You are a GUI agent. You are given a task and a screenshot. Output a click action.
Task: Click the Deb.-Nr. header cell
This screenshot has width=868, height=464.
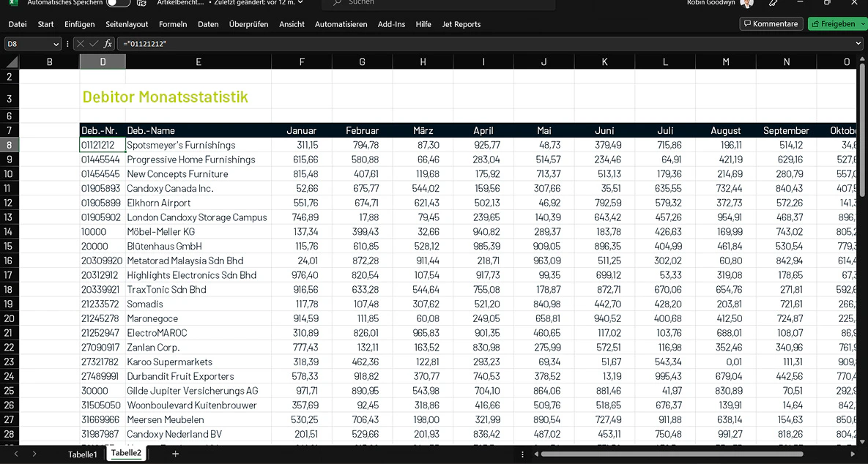tap(103, 130)
